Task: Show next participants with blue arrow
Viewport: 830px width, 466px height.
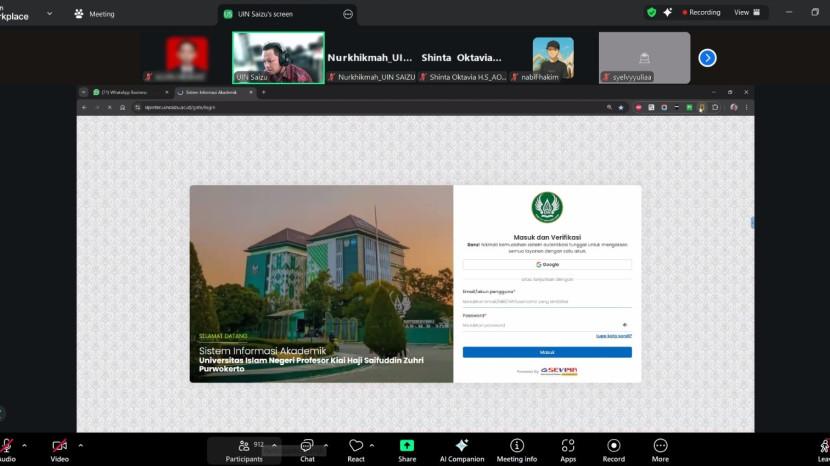Action: point(707,58)
